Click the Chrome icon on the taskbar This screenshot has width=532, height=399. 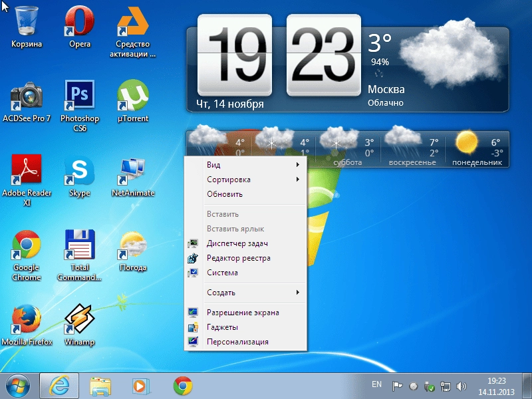[x=183, y=386]
